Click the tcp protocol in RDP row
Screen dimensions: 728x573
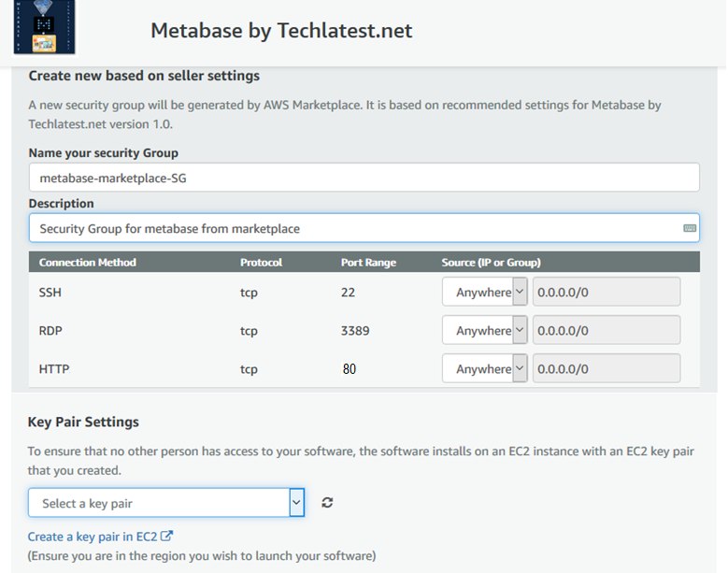click(249, 331)
